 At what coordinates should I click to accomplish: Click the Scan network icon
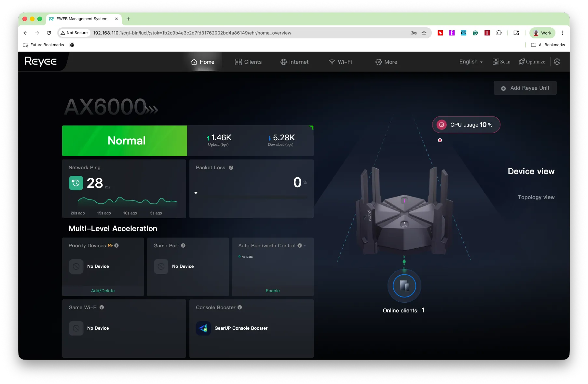tap(496, 62)
